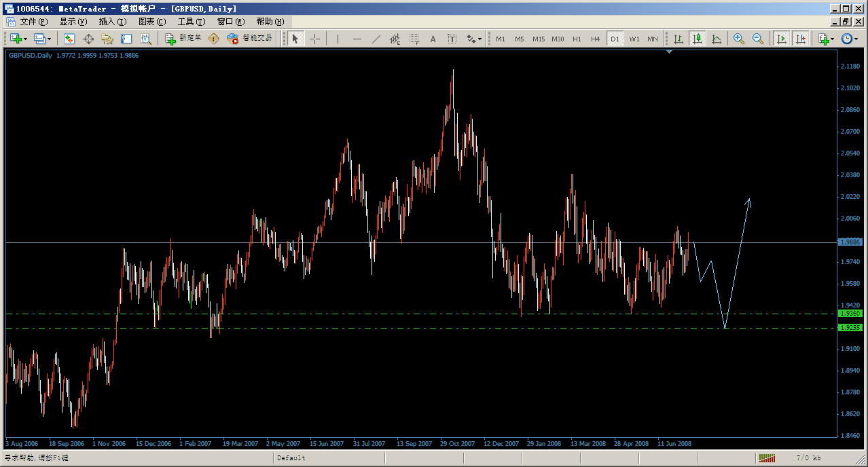Open the Strategy Tester magnifier icon
Screen dimensions: 868x467
tap(145, 39)
